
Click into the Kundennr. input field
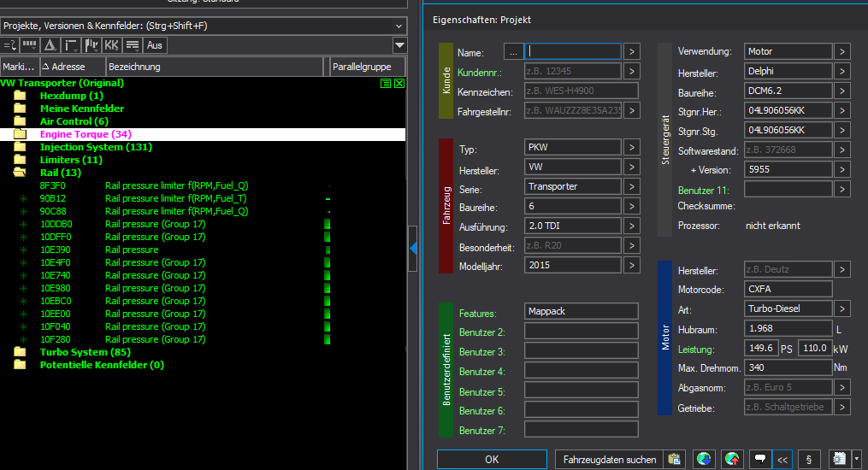pyautogui.click(x=573, y=72)
